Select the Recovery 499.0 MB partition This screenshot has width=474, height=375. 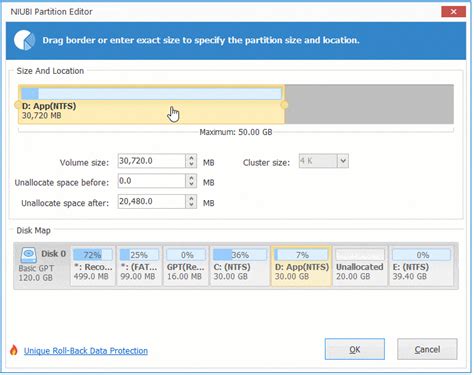93,266
